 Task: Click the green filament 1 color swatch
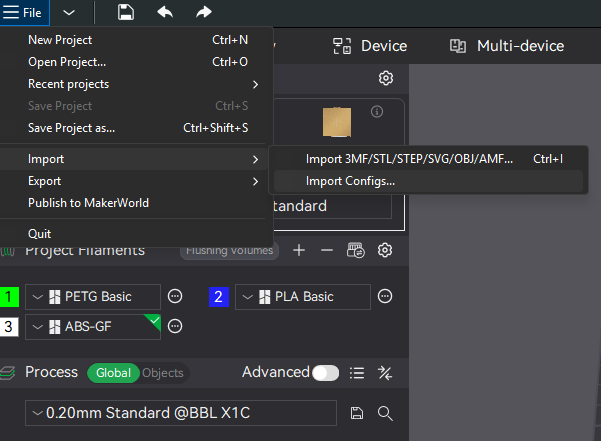[x=9, y=297]
